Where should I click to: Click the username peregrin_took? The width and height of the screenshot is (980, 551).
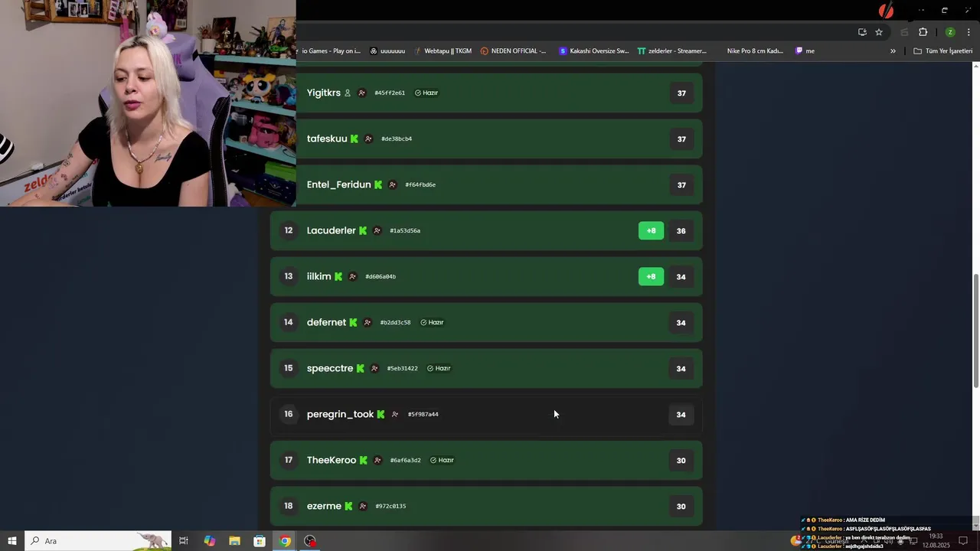(x=340, y=414)
